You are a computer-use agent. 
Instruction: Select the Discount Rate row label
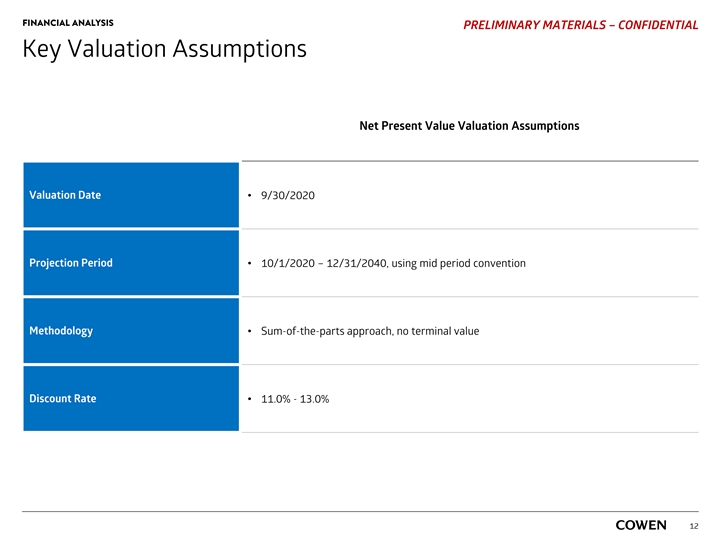click(63, 399)
